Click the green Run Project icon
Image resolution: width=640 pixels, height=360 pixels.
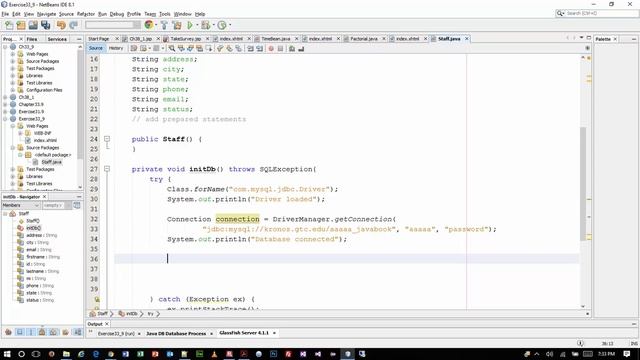190,25
